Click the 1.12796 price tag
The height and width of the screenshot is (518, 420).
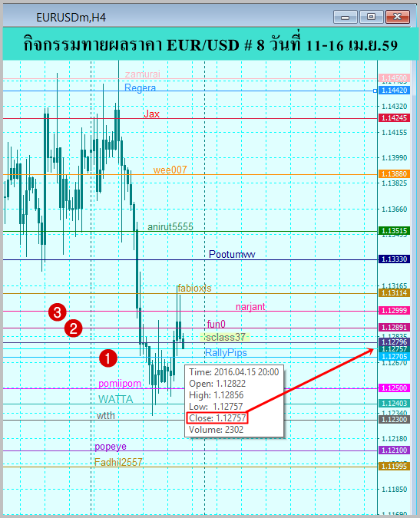click(394, 341)
